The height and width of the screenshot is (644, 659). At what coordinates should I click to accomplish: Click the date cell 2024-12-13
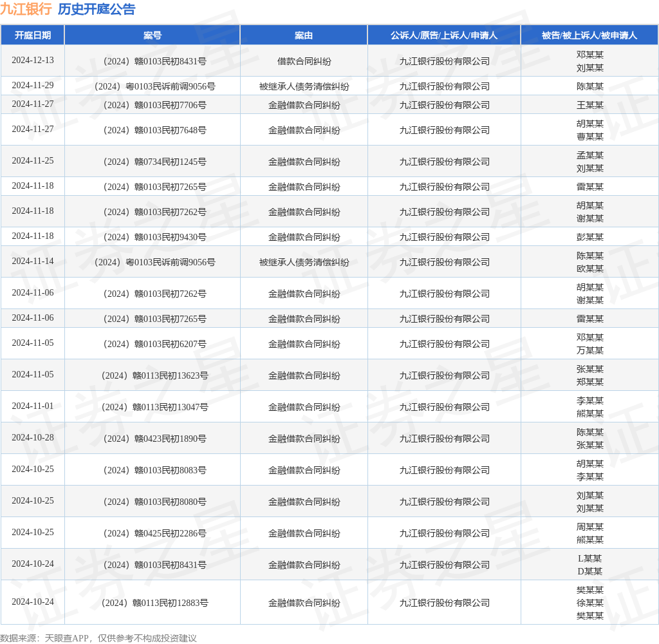click(33, 61)
